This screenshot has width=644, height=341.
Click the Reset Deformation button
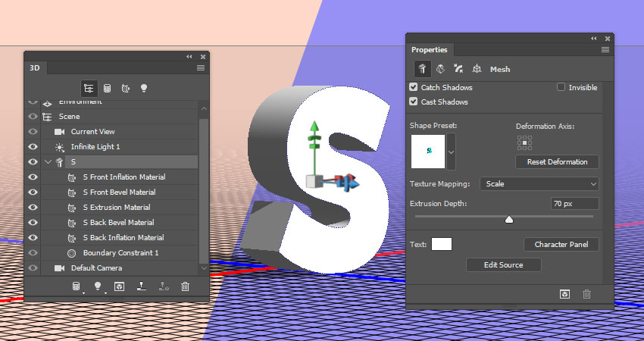tap(557, 162)
